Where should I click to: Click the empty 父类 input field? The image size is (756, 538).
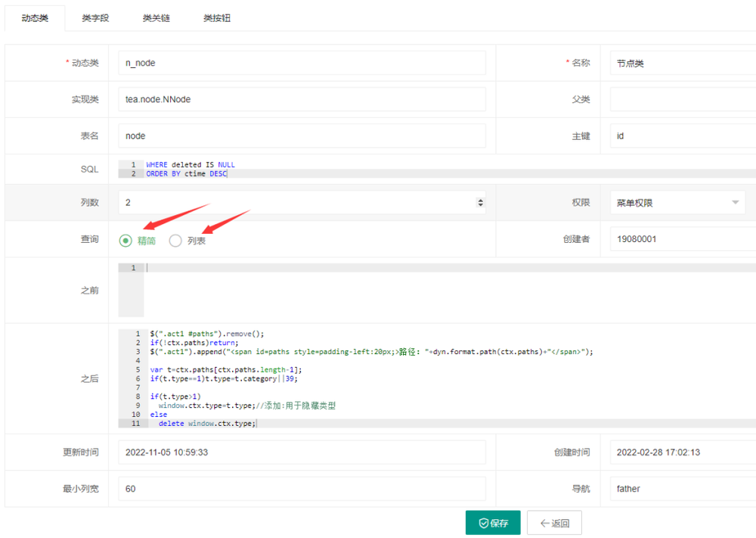click(680, 99)
